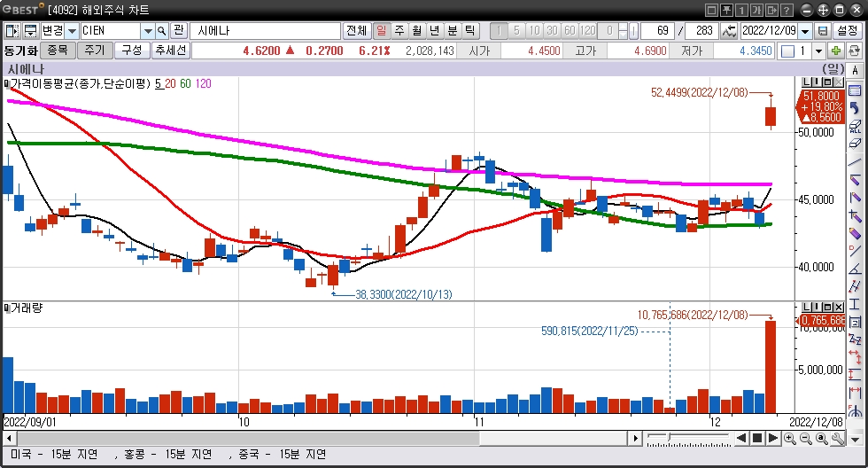Close the price chart panel X

point(840,82)
